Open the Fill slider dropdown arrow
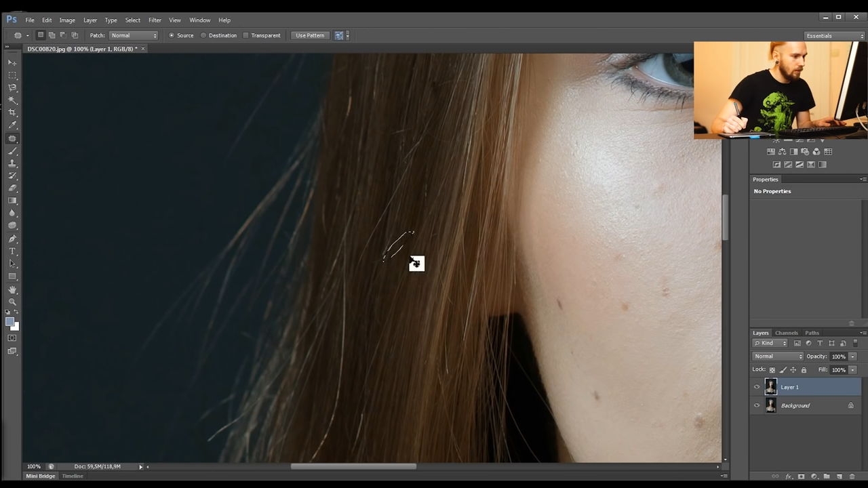This screenshot has height=488, width=868. pos(852,370)
